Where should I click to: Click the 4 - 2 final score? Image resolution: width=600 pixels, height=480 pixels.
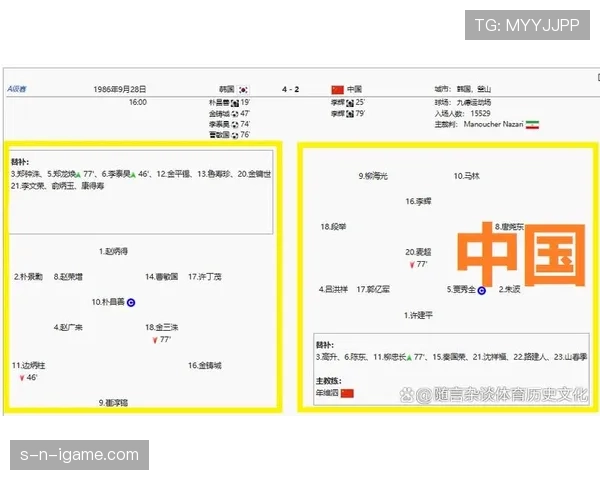(x=290, y=89)
